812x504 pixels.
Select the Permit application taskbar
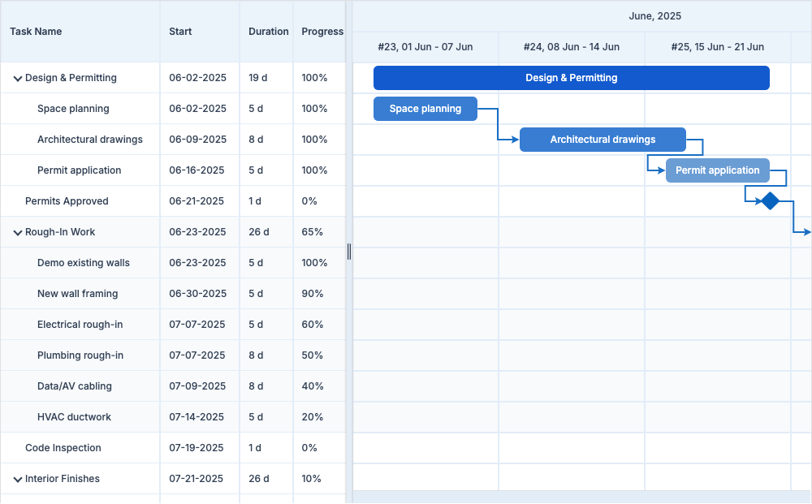(x=717, y=170)
